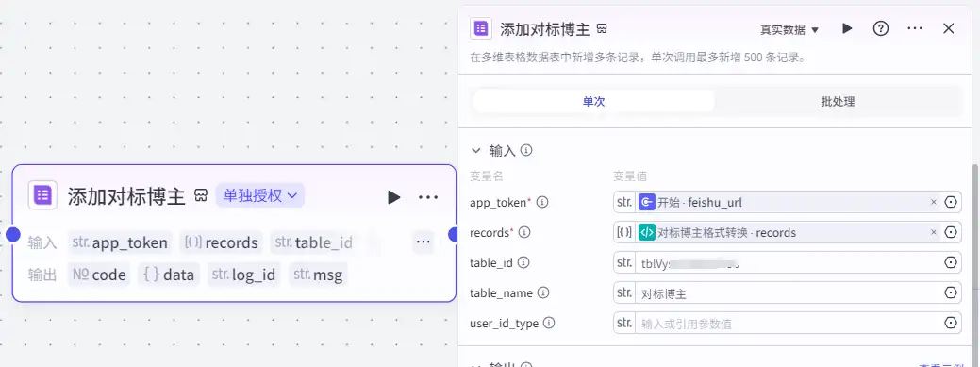Run node using panel header play button

[847, 28]
